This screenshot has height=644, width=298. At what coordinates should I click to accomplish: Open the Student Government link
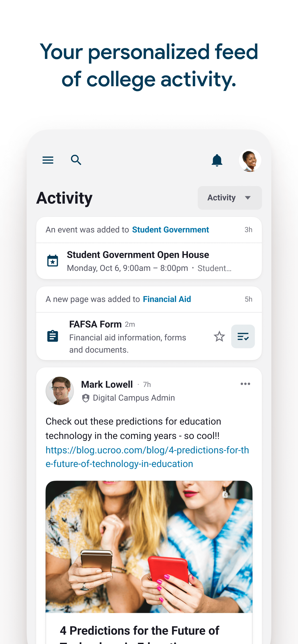click(170, 230)
